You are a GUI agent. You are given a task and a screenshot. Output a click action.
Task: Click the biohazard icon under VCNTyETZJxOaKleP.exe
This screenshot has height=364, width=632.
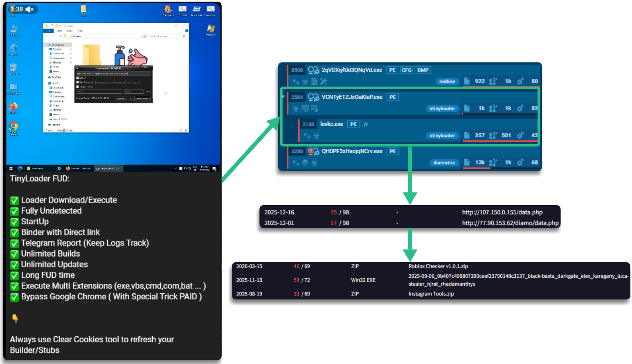[296, 109]
